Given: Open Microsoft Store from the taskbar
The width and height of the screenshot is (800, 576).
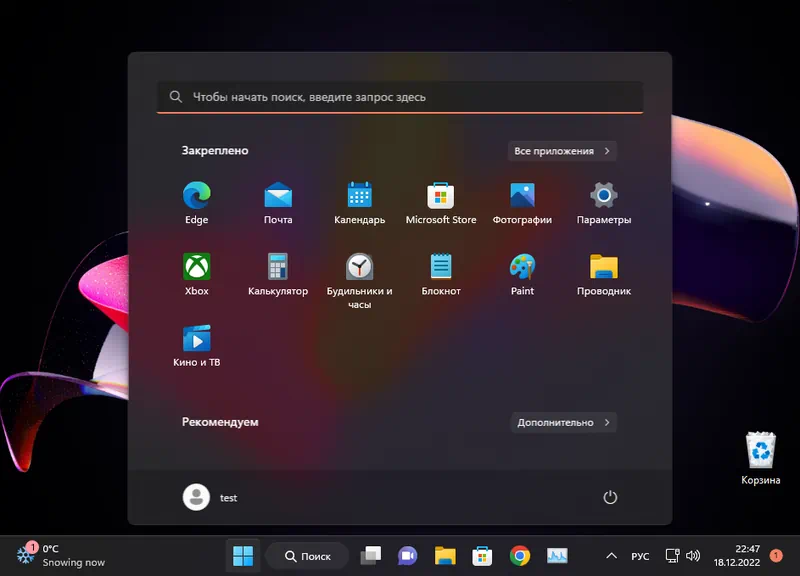Looking at the screenshot, I should tap(482, 556).
